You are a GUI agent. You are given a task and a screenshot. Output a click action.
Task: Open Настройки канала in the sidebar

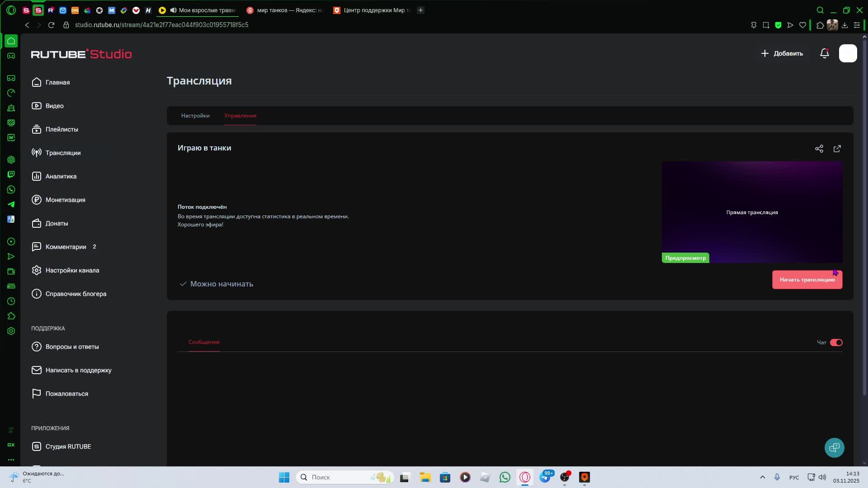[x=72, y=270]
